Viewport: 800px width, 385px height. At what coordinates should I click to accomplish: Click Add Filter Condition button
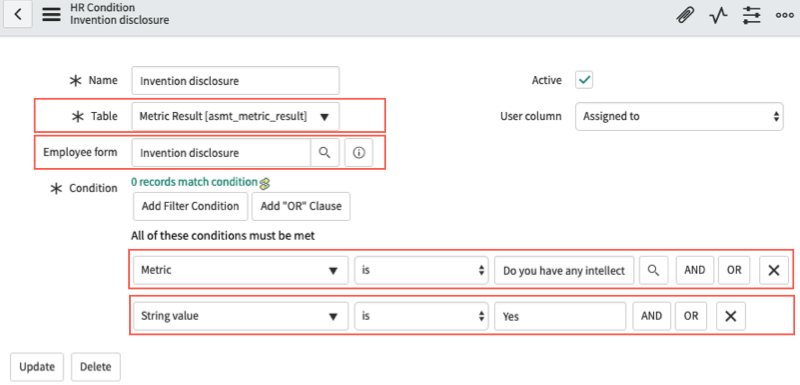coord(190,206)
